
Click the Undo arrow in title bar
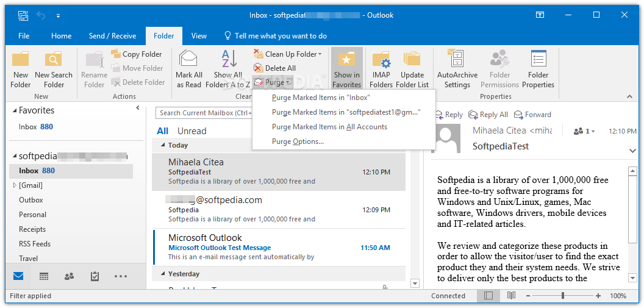[x=41, y=16]
